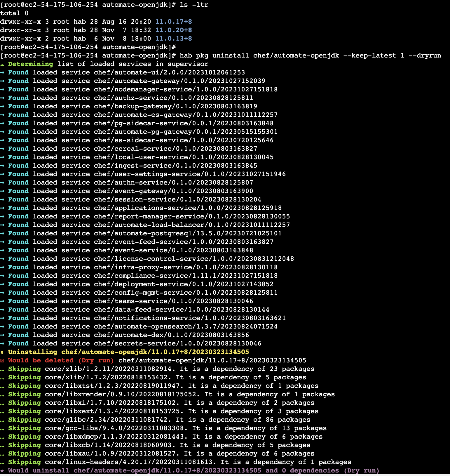The width and height of the screenshot is (450, 476).
Task: Click the ellipsis icon before the core/linux-headers line
Action: pos(2,462)
